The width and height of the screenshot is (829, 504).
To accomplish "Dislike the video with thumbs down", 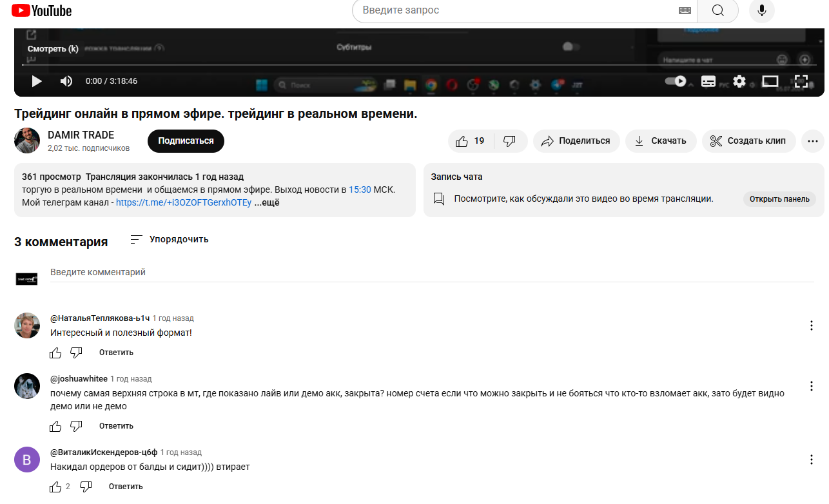I will click(x=509, y=141).
